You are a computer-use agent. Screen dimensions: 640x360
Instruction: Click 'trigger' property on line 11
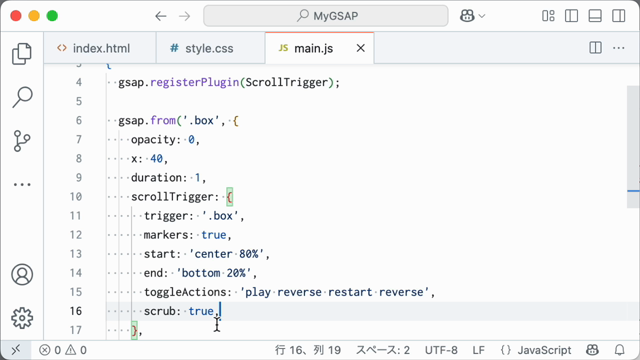(x=166, y=216)
